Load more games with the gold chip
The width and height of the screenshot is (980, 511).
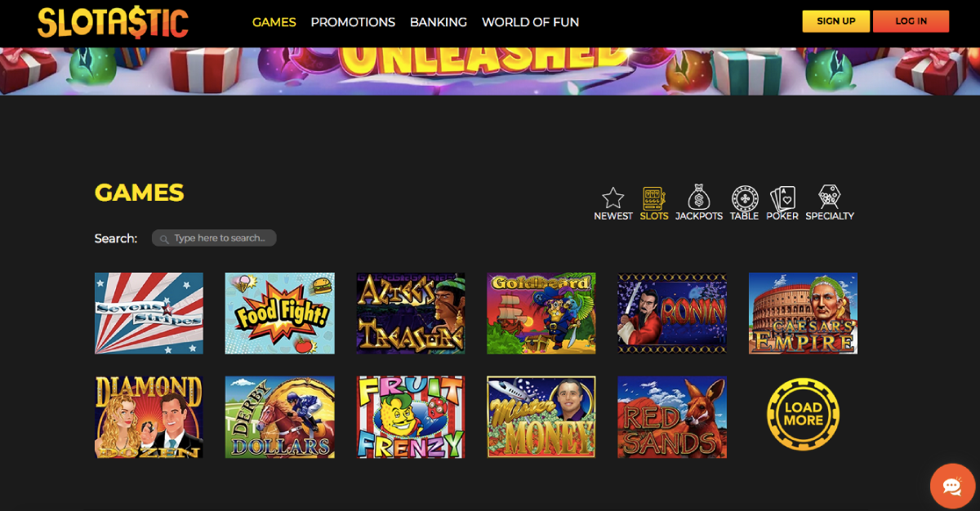click(x=804, y=414)
